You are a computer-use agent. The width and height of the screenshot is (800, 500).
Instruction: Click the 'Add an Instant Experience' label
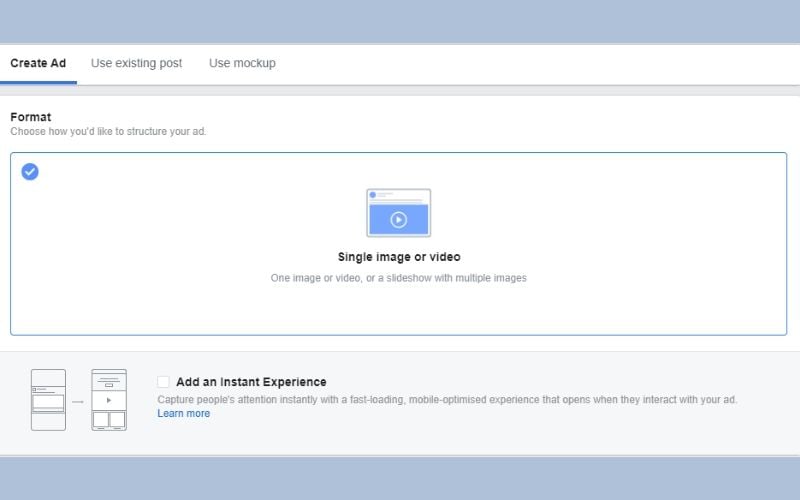pyautogui.click(x=251, y=382)
